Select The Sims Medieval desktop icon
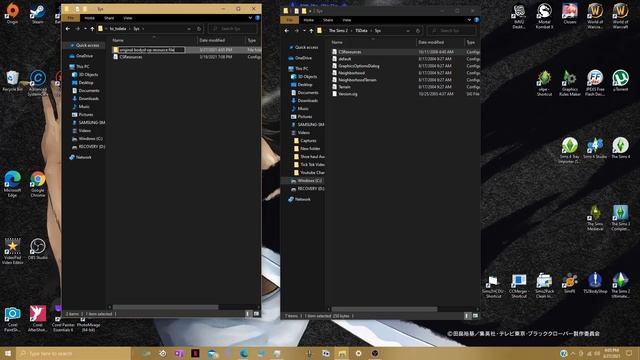The width and height of the screenshot is (640, 360). pos(595,218)
